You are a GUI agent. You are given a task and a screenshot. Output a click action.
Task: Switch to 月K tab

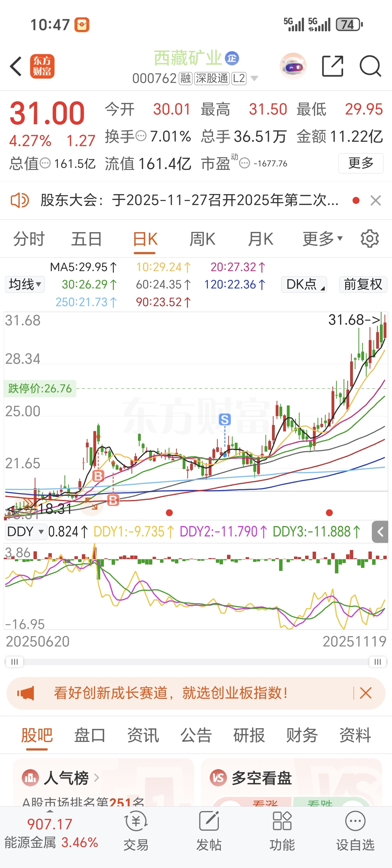[261, 239]
